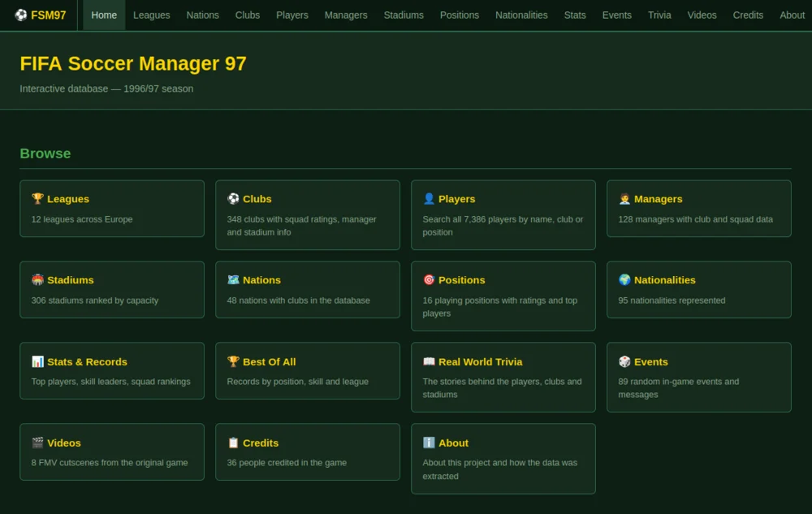Open About in the top navigation
The height and width of the screenshot is (514, 812).
point(792,15)
